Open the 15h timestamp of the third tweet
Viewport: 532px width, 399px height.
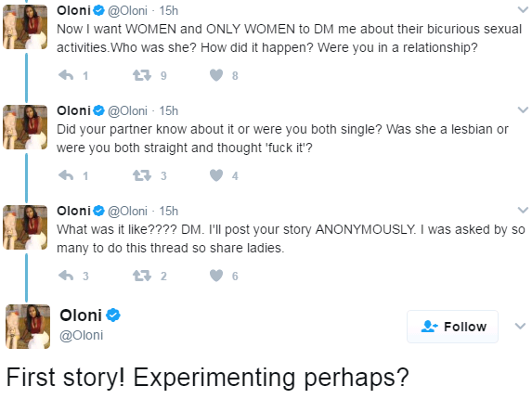(169, 212)
